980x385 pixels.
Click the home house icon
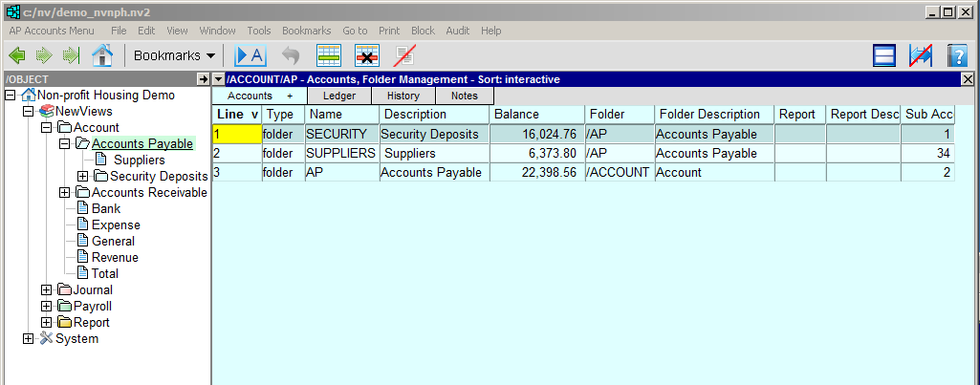pyautogui.click(x=102, y=55)
